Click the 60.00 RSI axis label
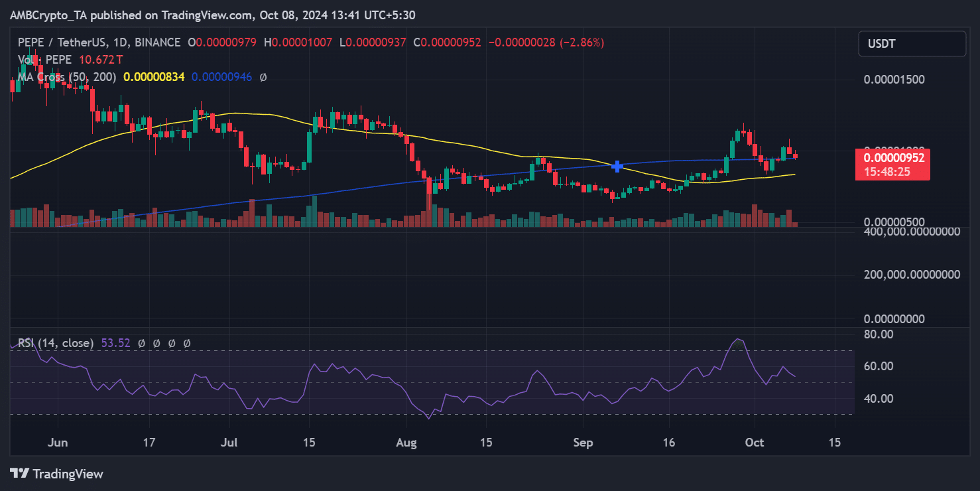Screen dimensions: 980x491 [x=879, y=366]
